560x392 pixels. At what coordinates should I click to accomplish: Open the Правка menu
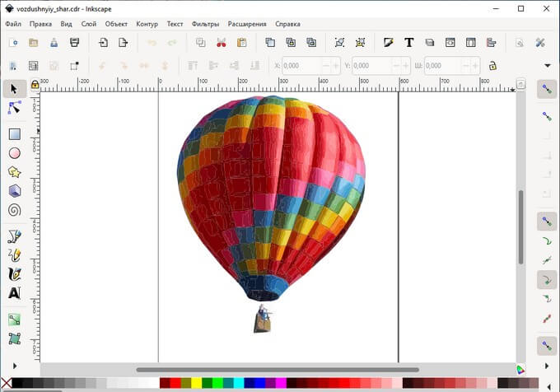point(40,24)
